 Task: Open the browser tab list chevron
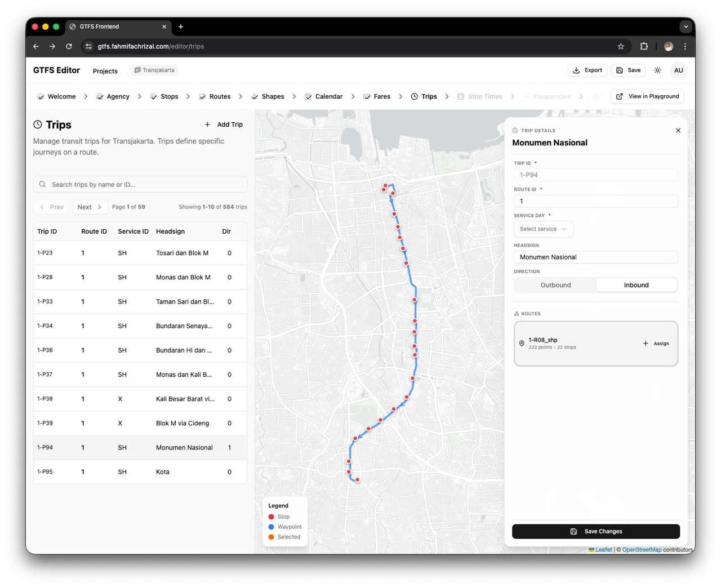686,26
